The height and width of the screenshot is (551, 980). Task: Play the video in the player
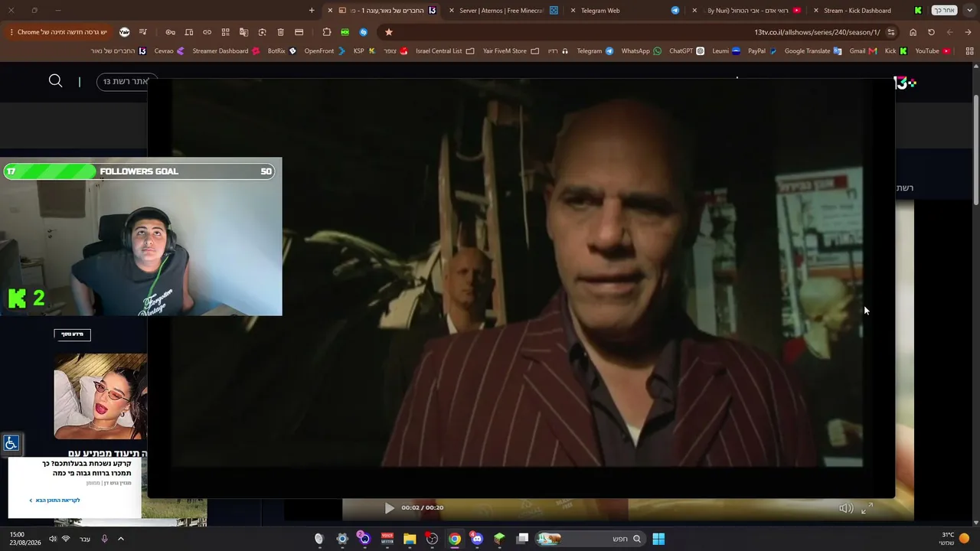(x=389, y=508)
